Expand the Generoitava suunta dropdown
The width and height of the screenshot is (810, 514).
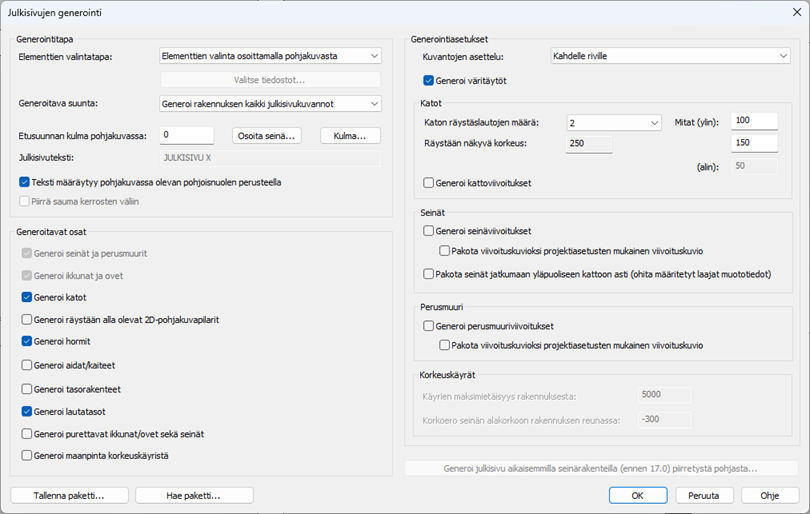270,103
